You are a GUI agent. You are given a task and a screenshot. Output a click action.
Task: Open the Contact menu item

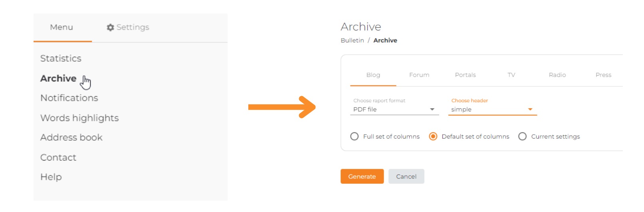(58, 157)
